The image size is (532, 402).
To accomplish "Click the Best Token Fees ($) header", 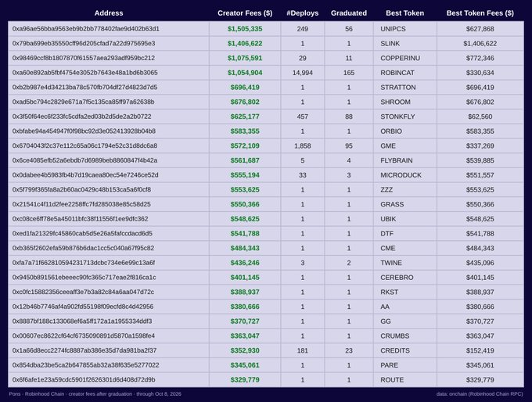I will click(480, 13).
